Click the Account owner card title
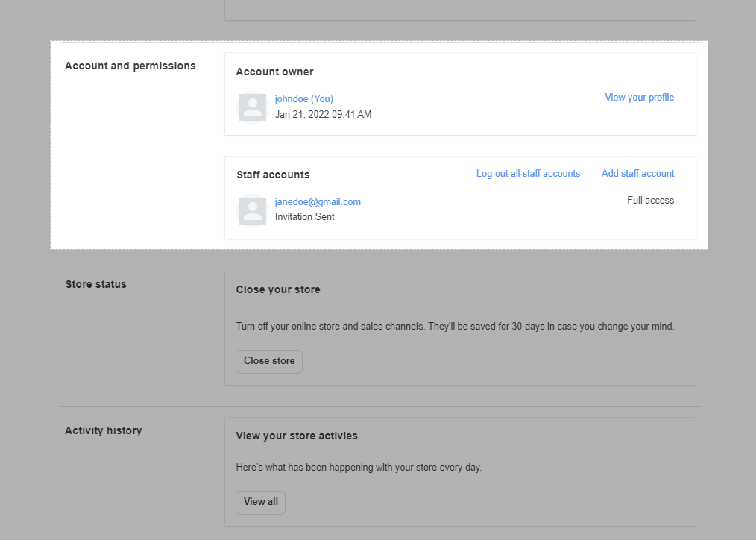This screenshot has height=540, width=756. [x=274, y=72]
